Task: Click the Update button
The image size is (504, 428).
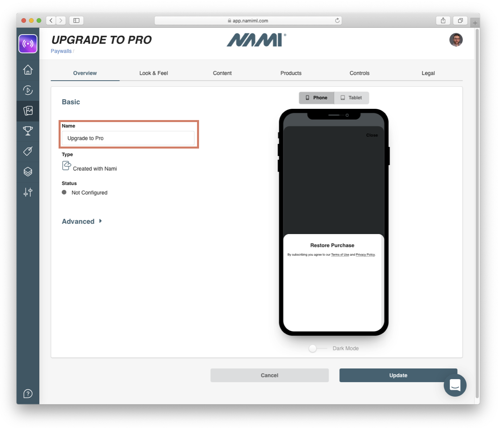Action: (398, 375)
